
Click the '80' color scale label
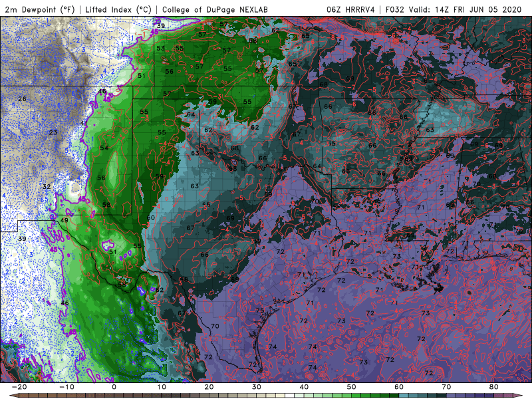coord(494,387)
